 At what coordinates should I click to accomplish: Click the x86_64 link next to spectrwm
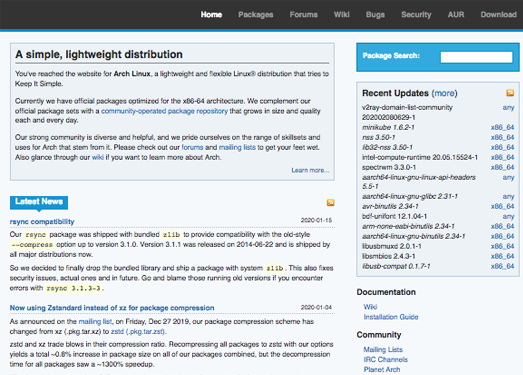click(502, 167)
